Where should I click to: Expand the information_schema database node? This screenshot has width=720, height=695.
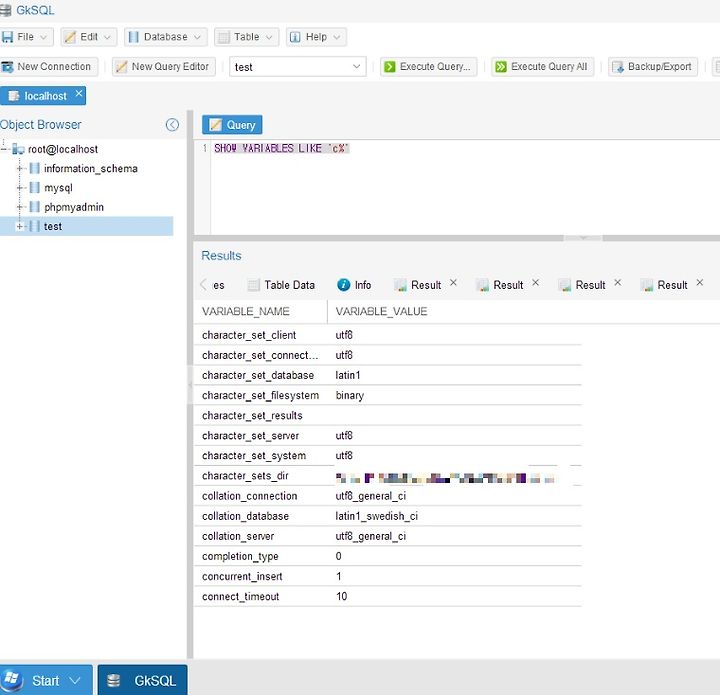(20, 168)
